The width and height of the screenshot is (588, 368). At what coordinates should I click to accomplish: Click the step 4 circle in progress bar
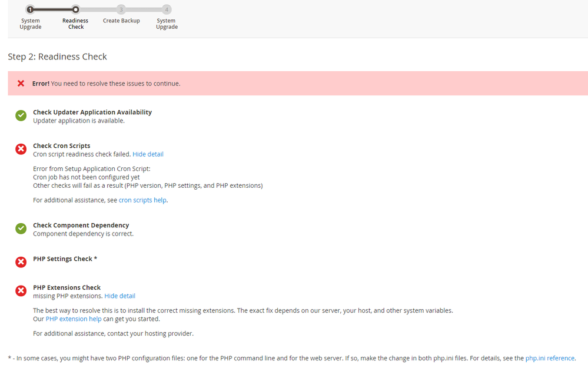pyautogui.click(x=167, y=9)
